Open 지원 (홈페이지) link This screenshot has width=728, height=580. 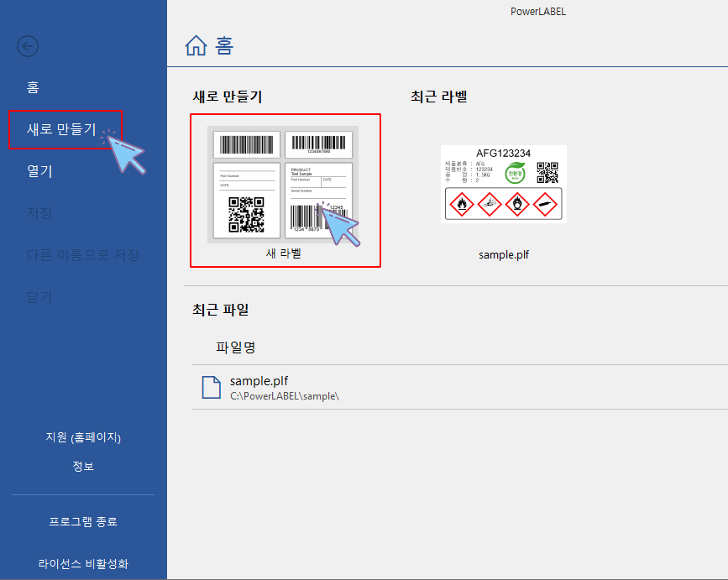tap(82, 437)
